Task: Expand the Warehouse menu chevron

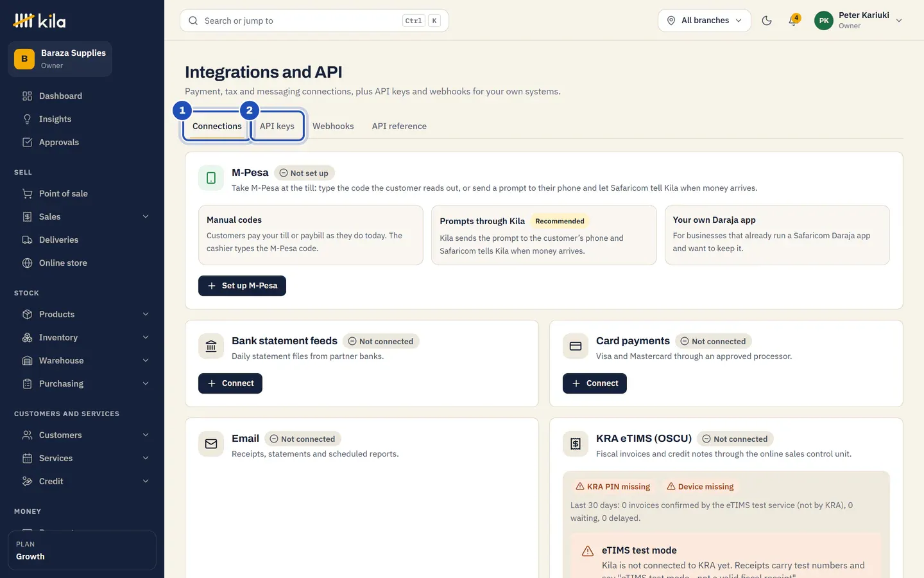Action: [146, 360]
